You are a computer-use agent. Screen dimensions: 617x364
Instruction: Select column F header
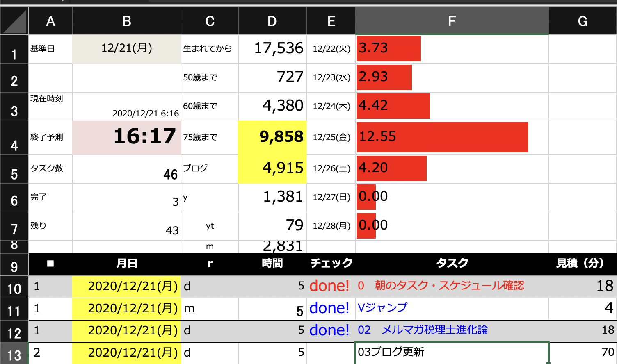click(452, 21)
